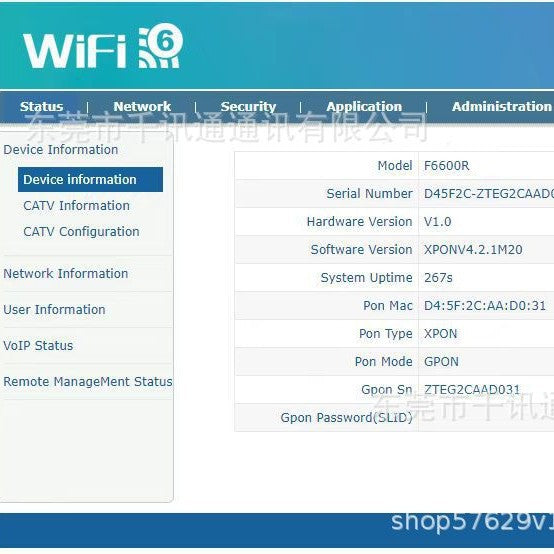This screenshot has width=554, height=554.
Task: Open the Administration tab
Action: click(502, 106)
